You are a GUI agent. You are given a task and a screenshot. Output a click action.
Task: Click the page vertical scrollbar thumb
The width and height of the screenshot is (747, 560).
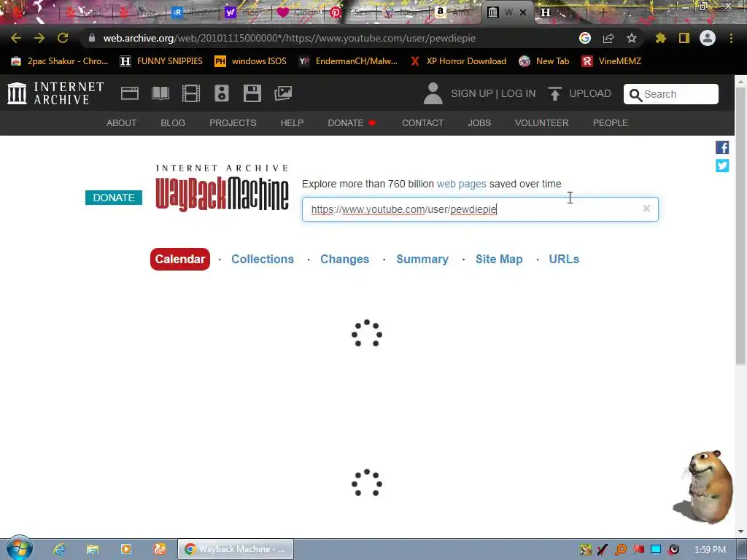coord(741,226)
